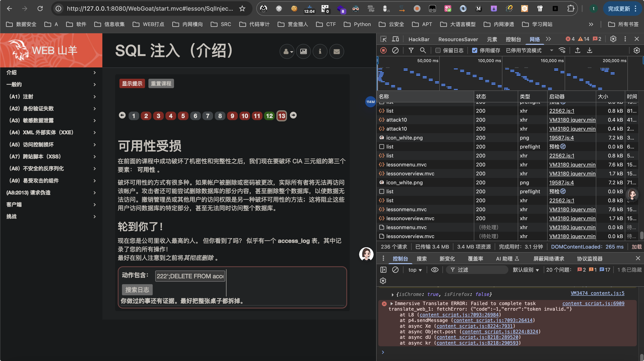The height and width of the screenshot is (361, 644).
Task: Toggle the console live expression eye icon
Action: click(x=435, y=270)
